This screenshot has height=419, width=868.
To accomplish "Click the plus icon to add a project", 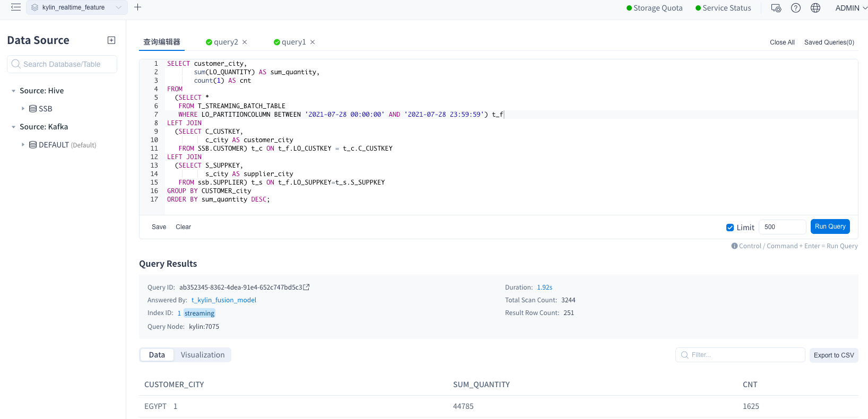I will 138,7.
